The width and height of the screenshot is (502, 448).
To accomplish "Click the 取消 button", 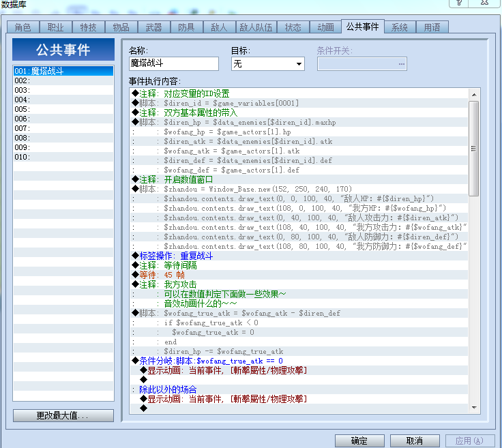I will 415,440.
